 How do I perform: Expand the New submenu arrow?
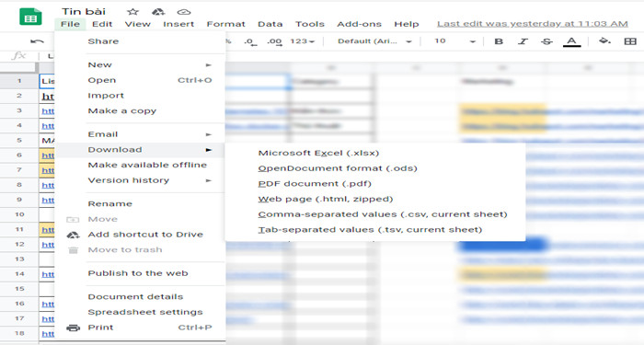209,65
